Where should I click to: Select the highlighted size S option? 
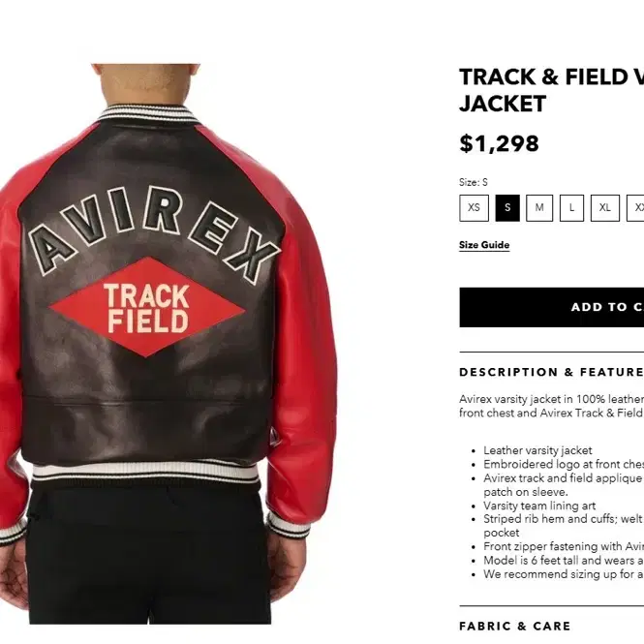(x=507, y=208)
